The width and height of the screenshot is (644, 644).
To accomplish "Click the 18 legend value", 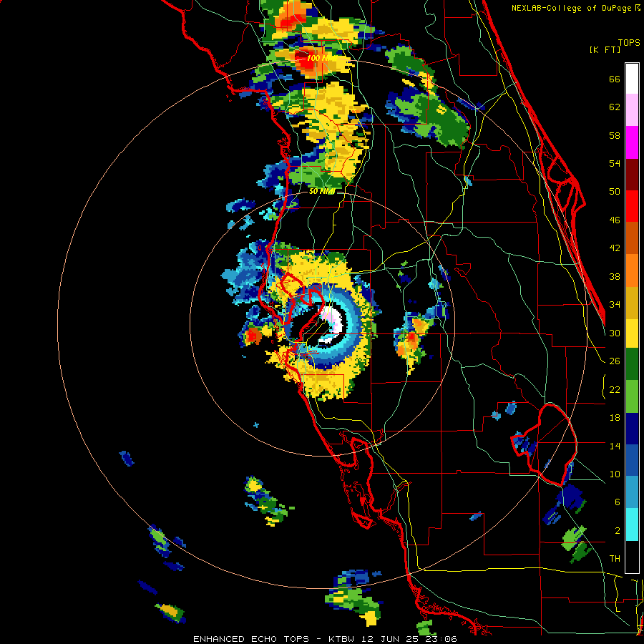I will coord(615,418).
